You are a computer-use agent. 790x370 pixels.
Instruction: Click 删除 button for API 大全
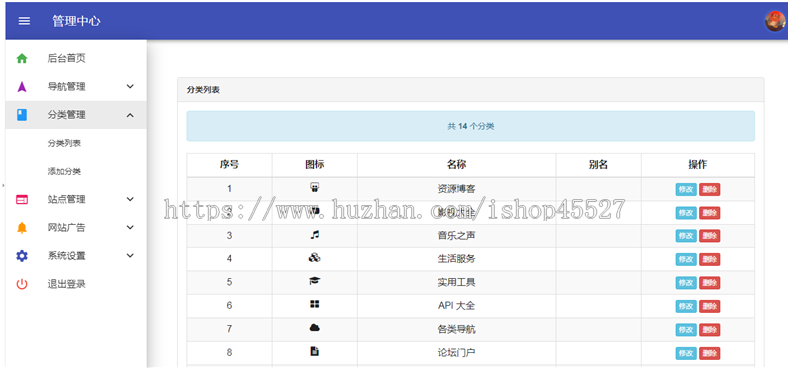709,306
